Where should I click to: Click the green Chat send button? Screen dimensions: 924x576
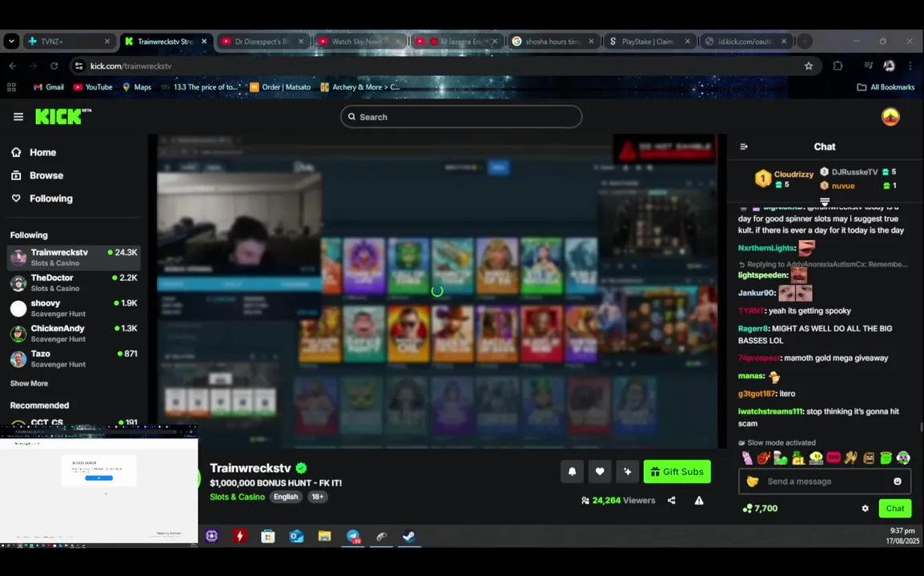(894, 508)
